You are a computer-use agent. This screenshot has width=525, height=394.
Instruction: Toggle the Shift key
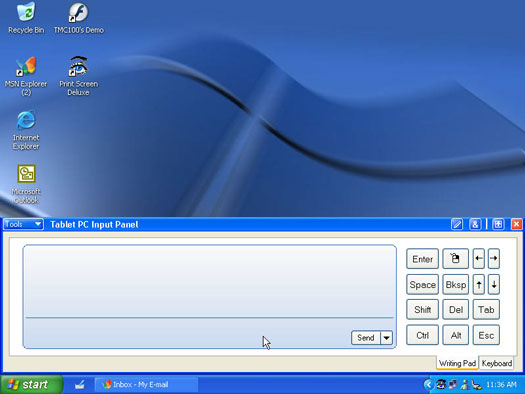pyautogui.click(x=422, y=310)
